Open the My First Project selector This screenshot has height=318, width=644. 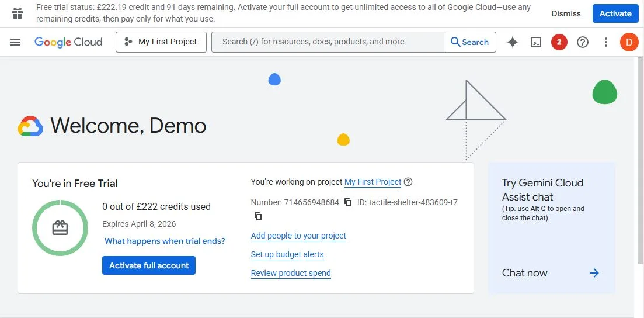pyautogui.click(x=161, y=42)
